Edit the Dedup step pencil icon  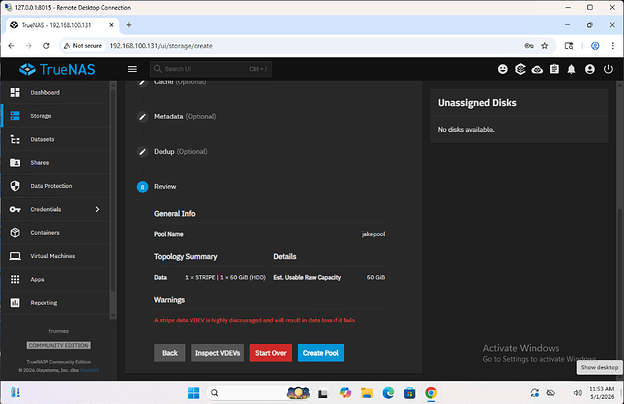[x=142, y=152]
